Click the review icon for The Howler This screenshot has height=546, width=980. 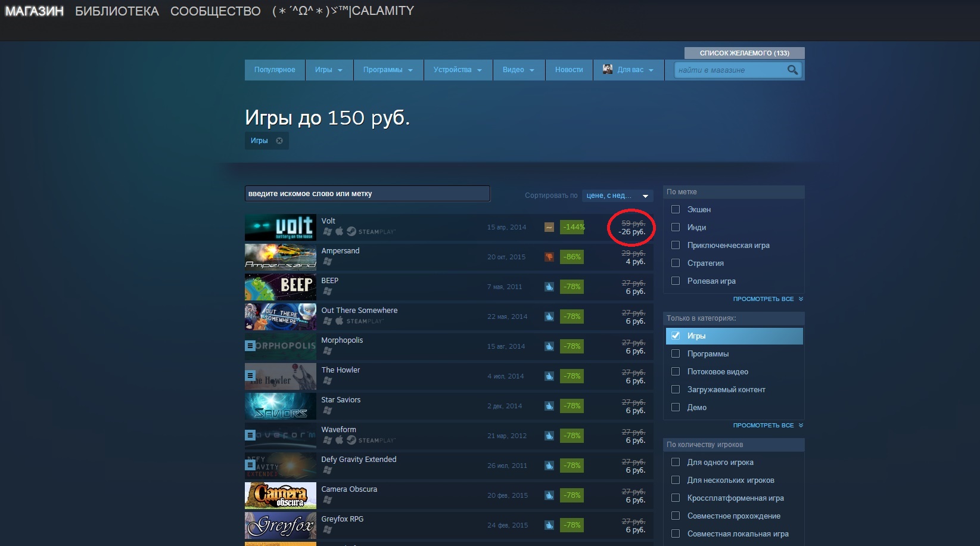point(549,376)
